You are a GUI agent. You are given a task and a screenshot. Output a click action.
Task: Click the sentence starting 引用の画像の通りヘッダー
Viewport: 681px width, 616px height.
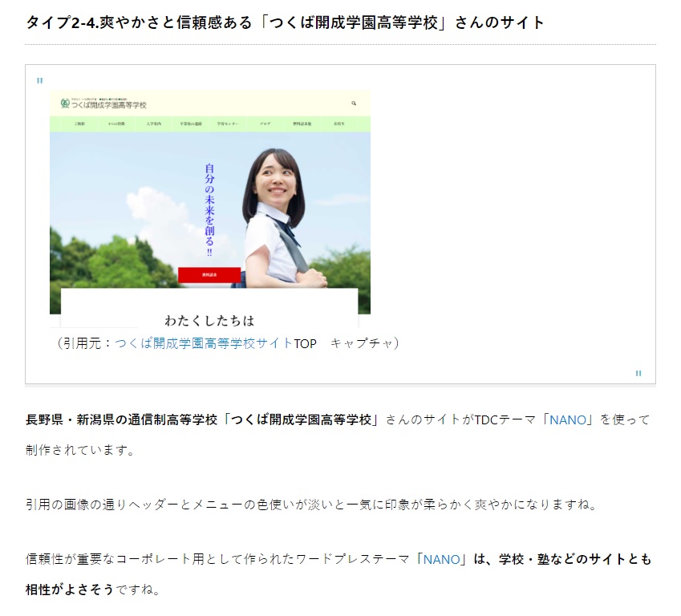click(312, 505)
